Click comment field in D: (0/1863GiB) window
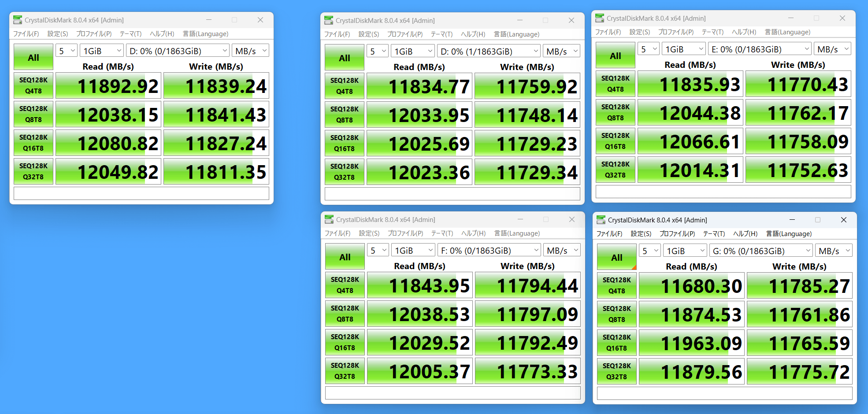 pos(141,193)
